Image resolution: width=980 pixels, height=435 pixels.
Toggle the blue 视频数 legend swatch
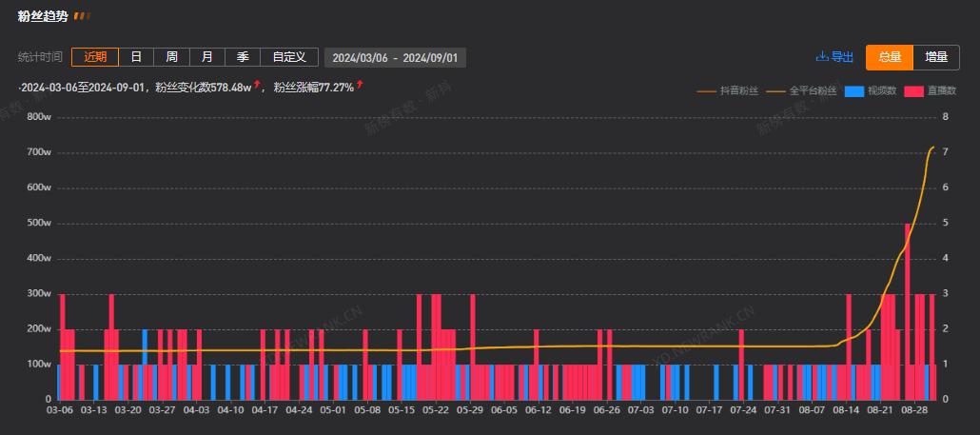pos(853,91)
